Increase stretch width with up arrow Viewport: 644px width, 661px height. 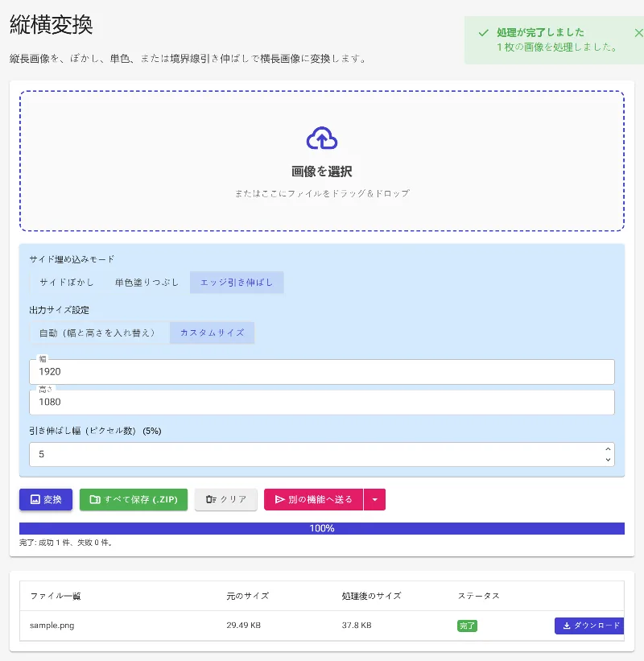tap(608, 449)
